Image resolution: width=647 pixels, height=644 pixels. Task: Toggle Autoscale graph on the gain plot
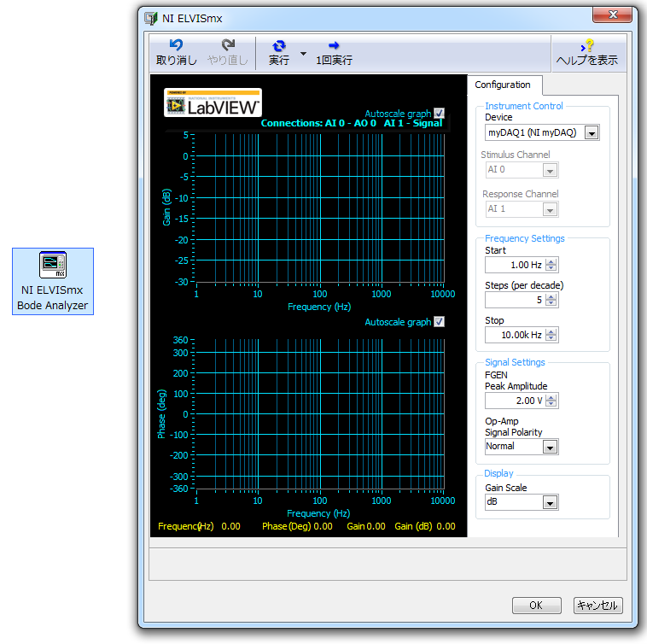click(439, 113)
